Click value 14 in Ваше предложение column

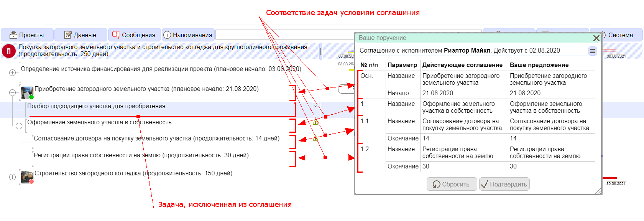513,139
